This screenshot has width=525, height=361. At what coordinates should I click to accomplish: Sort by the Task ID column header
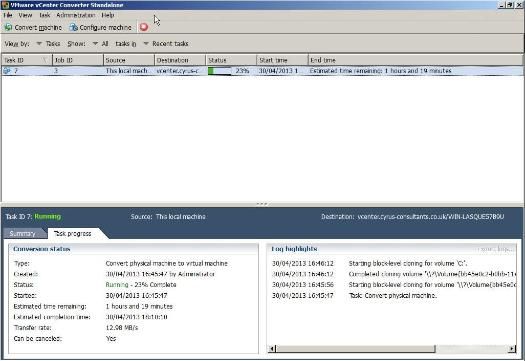(27, 60)
